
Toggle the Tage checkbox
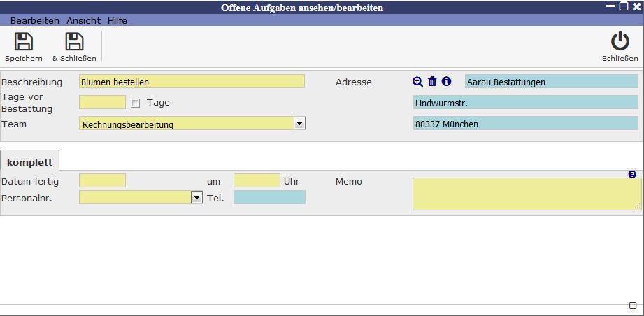click(x=136, y=103)
